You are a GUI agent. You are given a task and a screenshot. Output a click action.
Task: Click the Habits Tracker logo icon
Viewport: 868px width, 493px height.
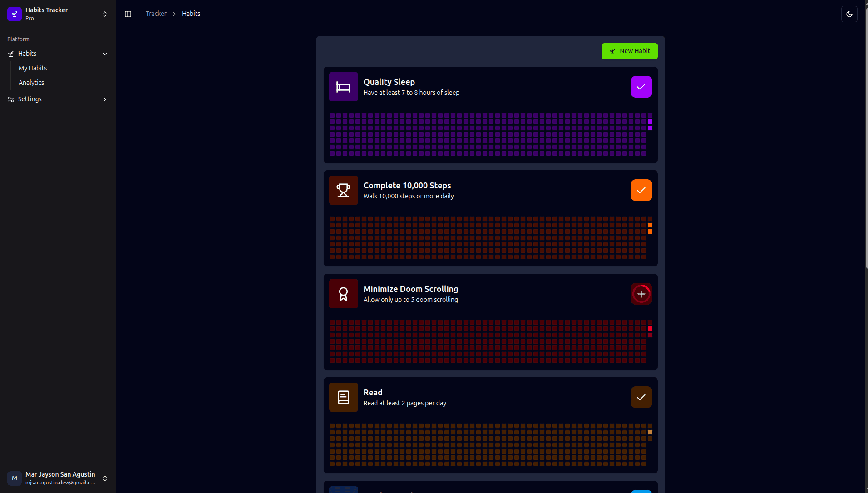(x=15, y=14)
